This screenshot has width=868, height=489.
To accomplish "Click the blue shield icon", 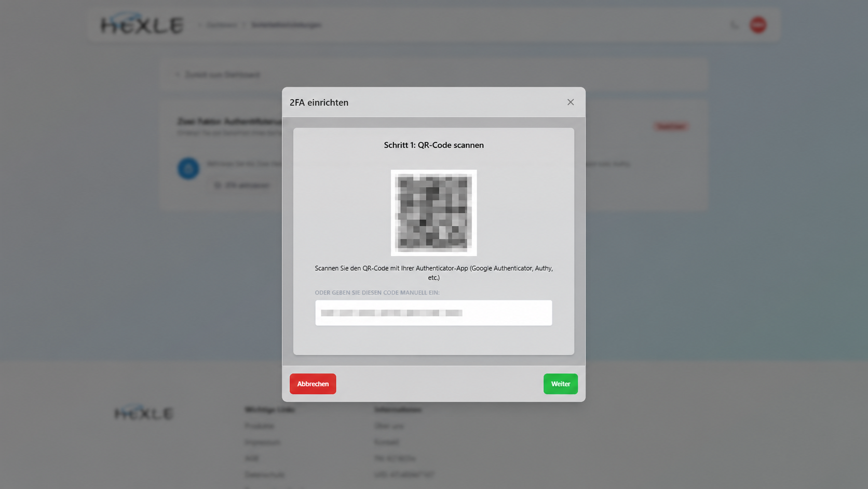I will (188, 168).
